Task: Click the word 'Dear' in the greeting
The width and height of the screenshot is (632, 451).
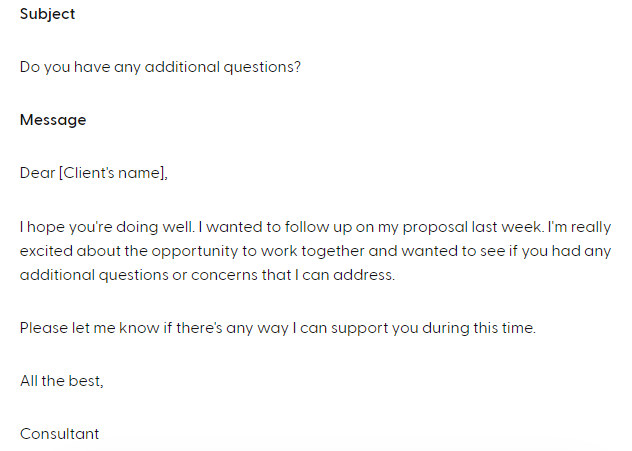Action: tap(37, 173)
